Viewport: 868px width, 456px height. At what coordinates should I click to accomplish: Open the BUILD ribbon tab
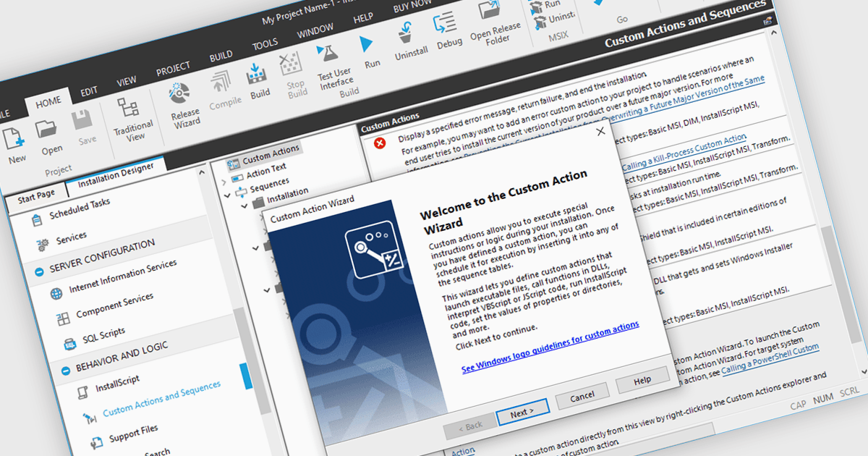point(221,56)
